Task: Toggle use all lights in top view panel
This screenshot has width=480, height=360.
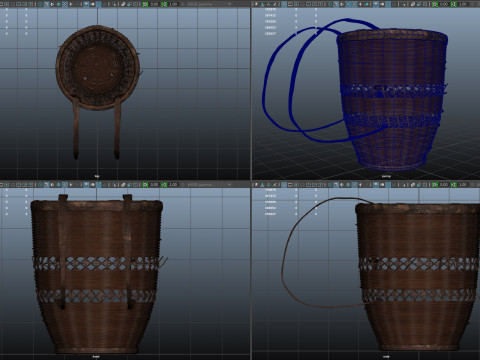Action: pos(71,4)
